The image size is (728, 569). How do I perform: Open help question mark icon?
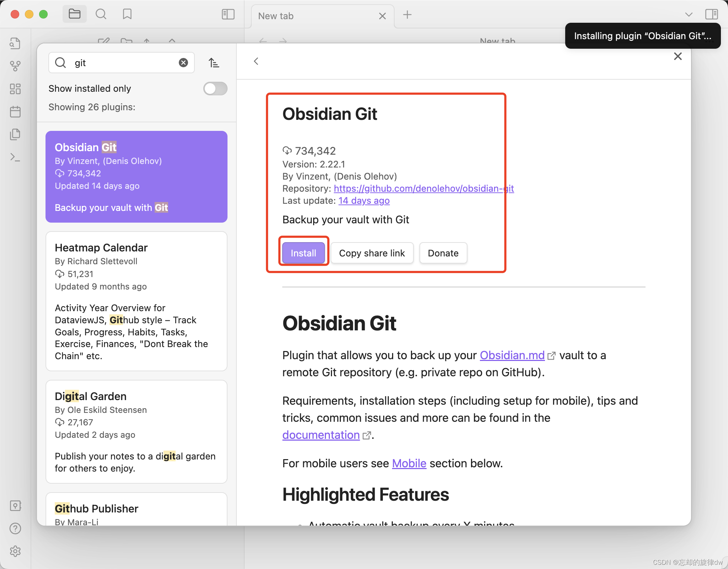point(15,528)
